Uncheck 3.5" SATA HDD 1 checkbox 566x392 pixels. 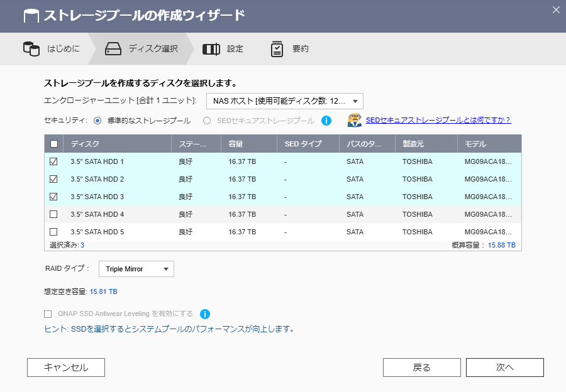tap(53, 161)
